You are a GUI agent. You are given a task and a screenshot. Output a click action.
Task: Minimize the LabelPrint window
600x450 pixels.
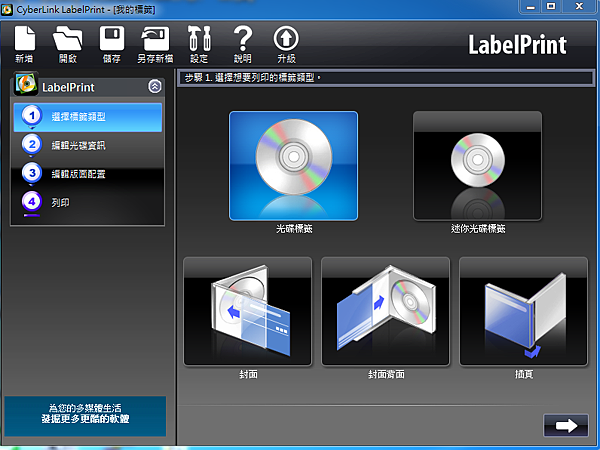click(x=530, y=7)
